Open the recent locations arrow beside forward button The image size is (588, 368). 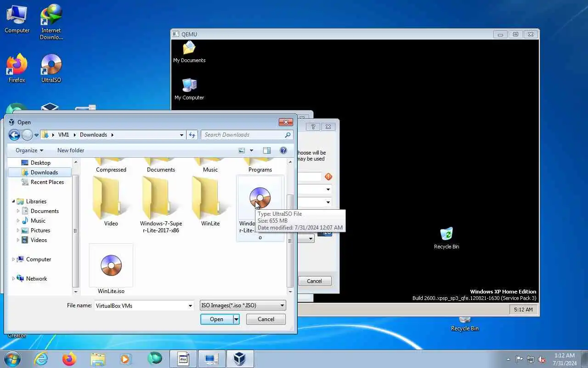pyautogui.click(x=36, y=135)
